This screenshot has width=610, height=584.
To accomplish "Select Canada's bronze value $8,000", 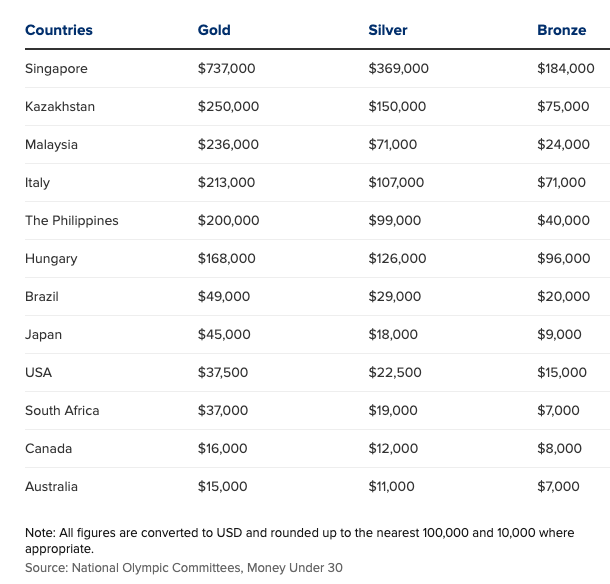I will 559,449.
